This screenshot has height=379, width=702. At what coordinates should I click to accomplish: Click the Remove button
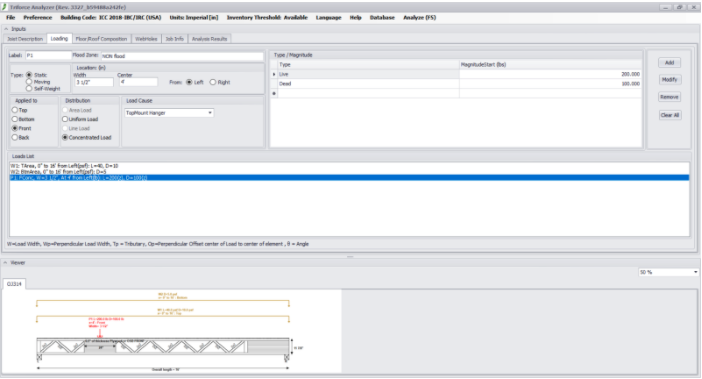(669, 97)
